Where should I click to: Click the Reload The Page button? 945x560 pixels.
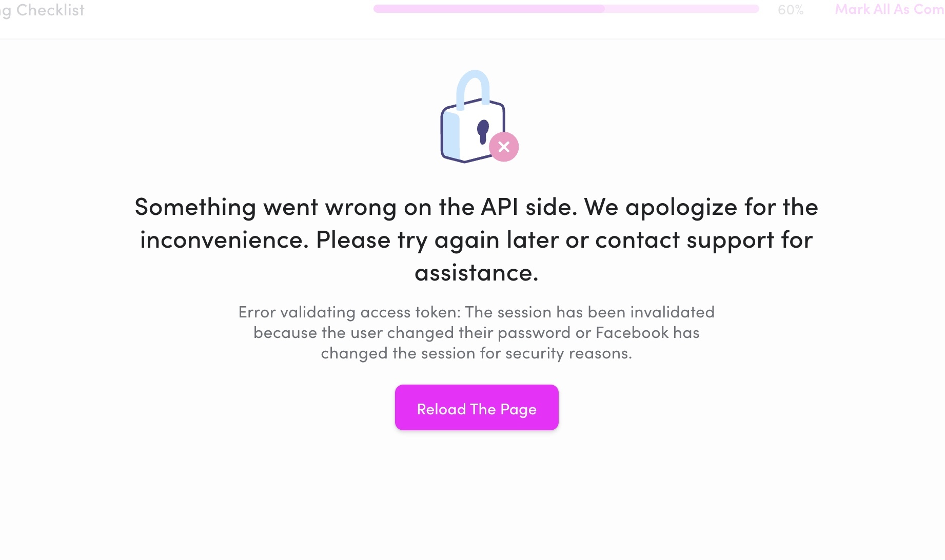[x=477, y=408]
